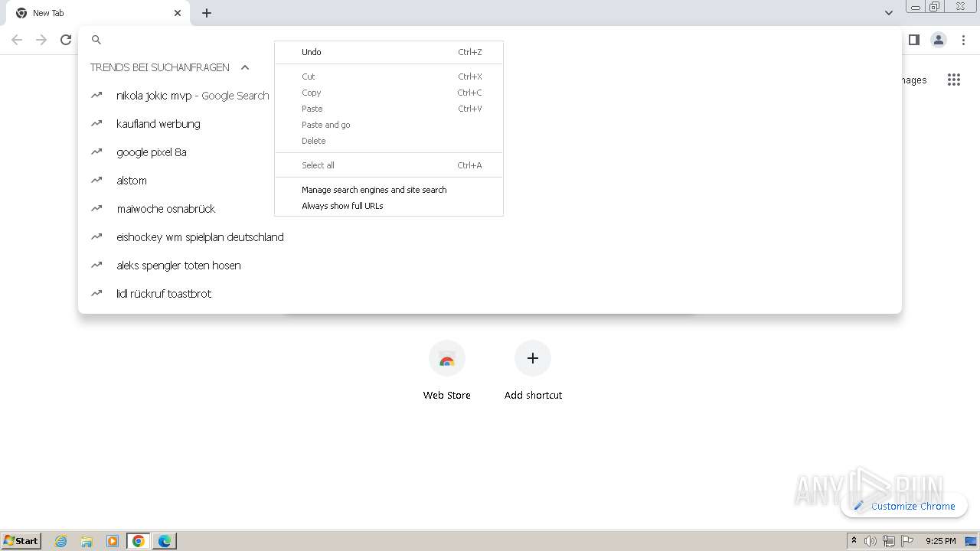
Task: Choose Undo from the context menu
Action: coord(389,52)
